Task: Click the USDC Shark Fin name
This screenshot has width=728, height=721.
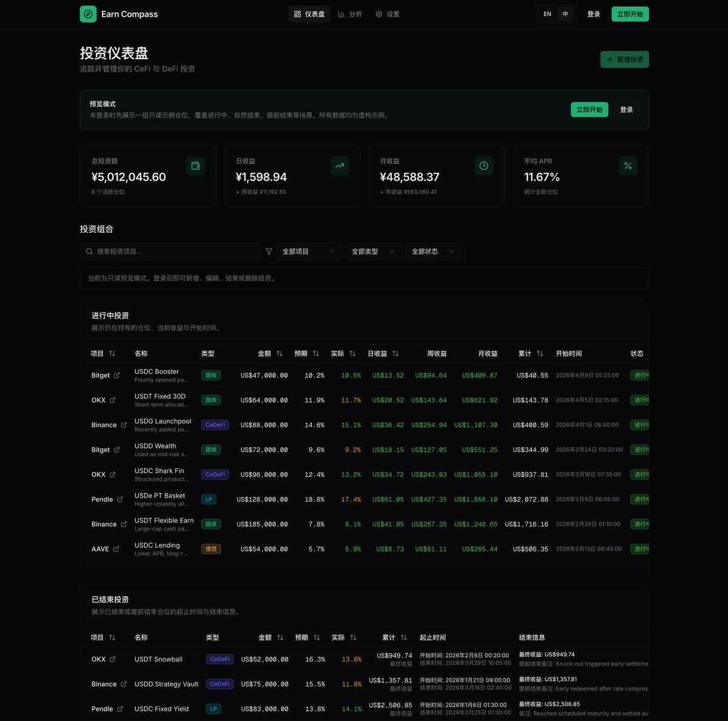Action: point(159,470)
